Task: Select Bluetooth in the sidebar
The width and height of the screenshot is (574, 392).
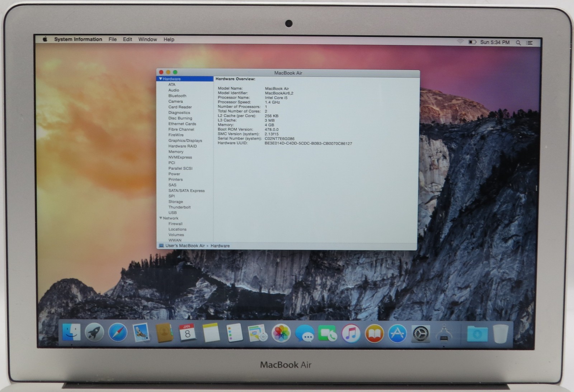Action: [x=177, y=96]
